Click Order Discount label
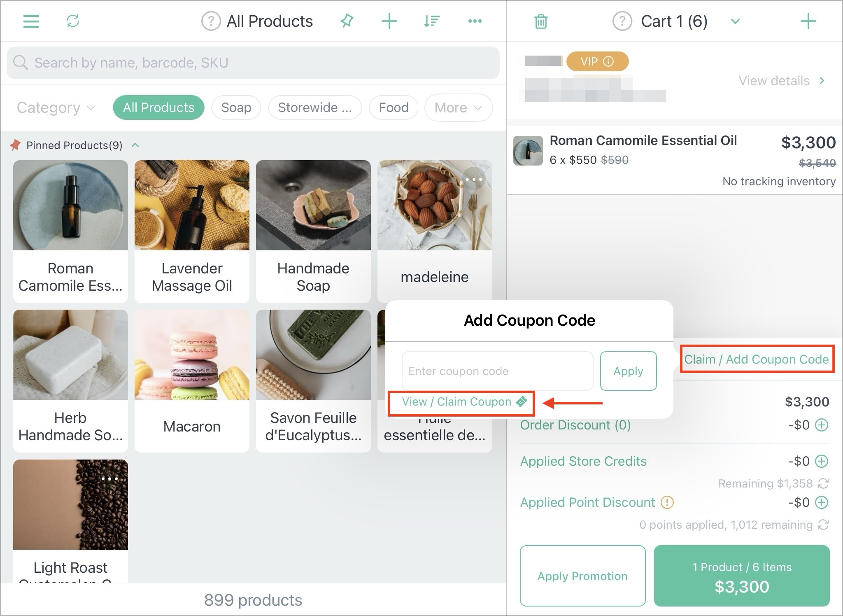 pos(575,425)
